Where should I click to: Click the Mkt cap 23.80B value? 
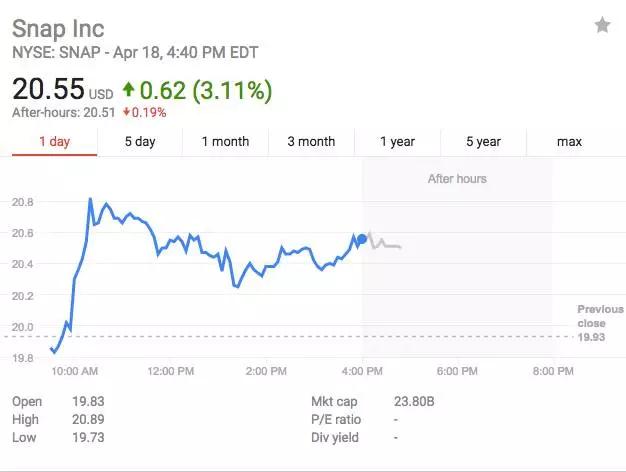click(414, 401)
